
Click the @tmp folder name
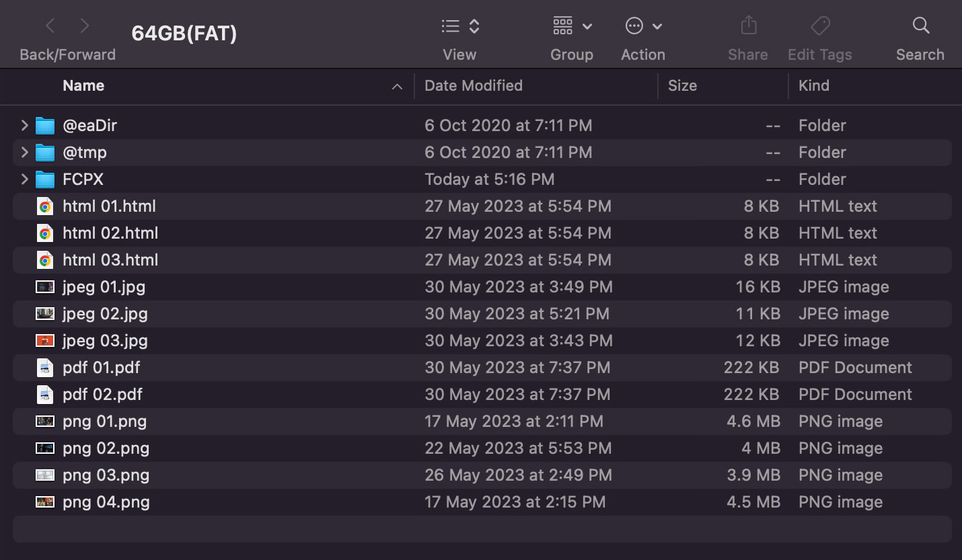coord(85,153)
